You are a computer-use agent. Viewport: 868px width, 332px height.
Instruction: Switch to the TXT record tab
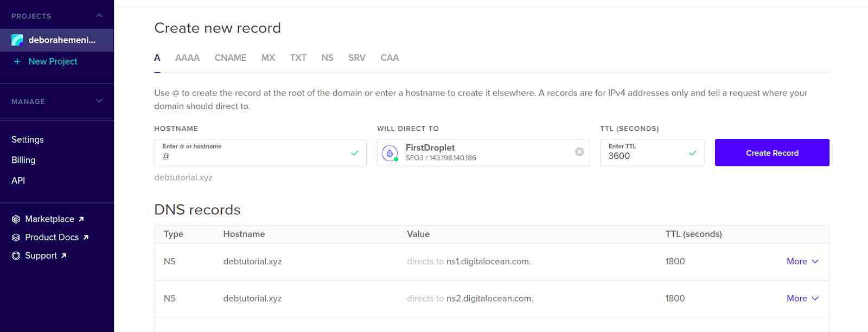(298, 58)
